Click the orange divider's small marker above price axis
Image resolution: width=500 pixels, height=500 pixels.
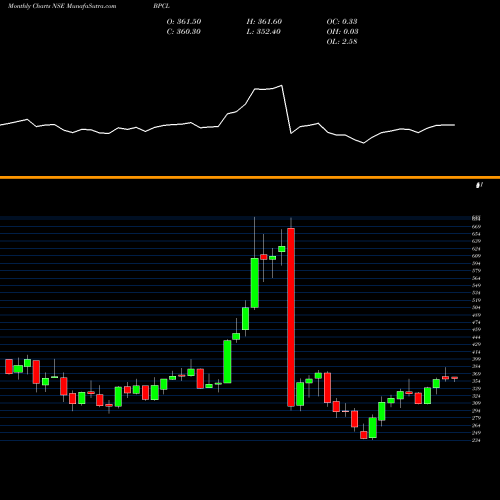pos(479,185)
